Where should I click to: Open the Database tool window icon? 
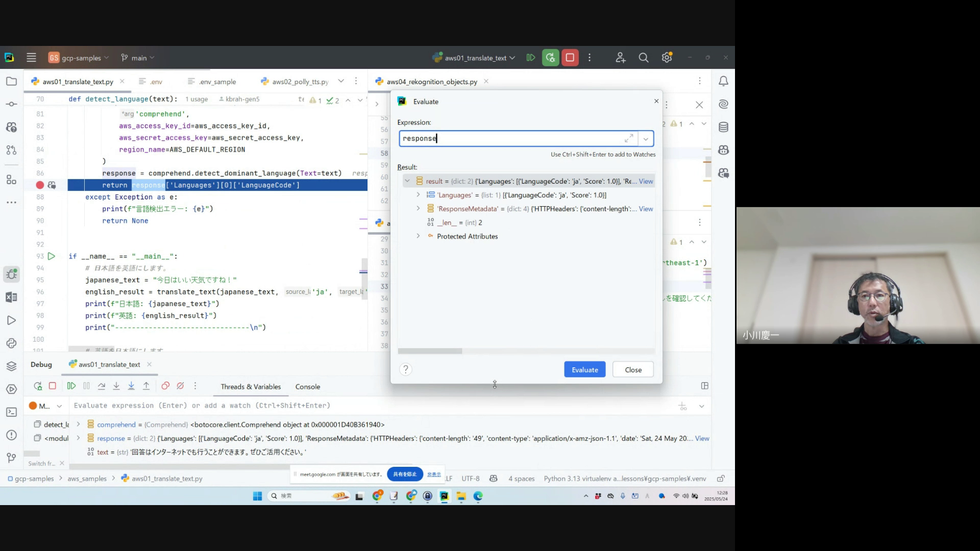click(x=723, y=127)
